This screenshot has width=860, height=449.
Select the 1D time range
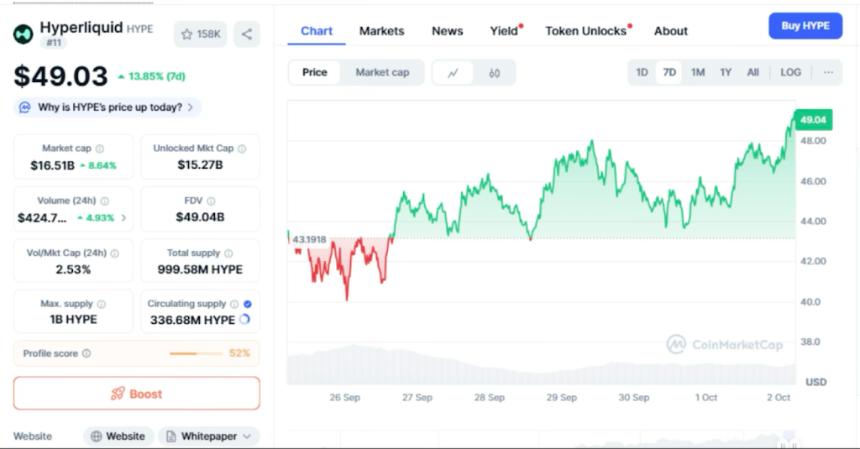click(x=642, y=73)
